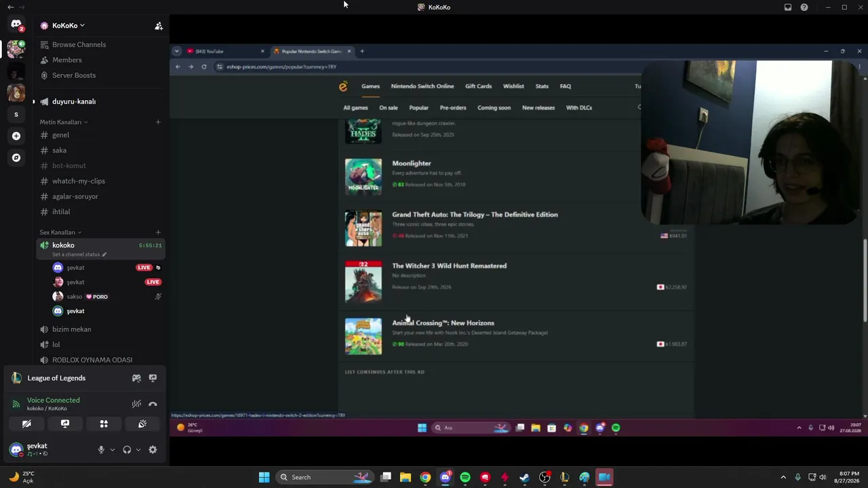
Task: Open the whatch-my-clips text channel
Action: [100, 181]
